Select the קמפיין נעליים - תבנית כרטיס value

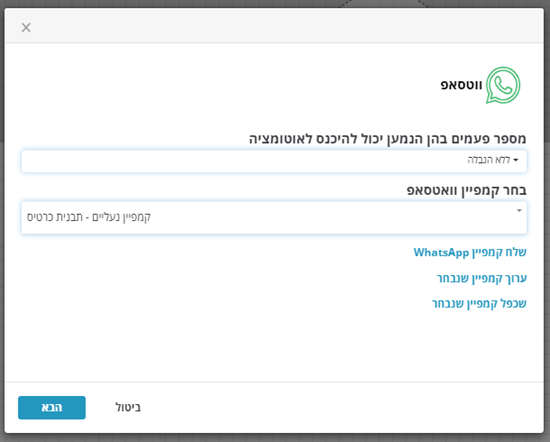tap(89, 217)
